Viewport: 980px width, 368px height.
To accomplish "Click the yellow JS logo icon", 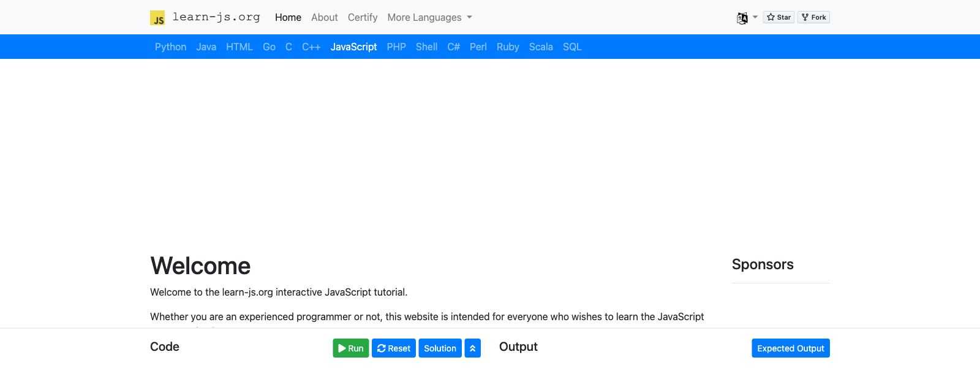I will pyautogui.click(x=157, y=18).
